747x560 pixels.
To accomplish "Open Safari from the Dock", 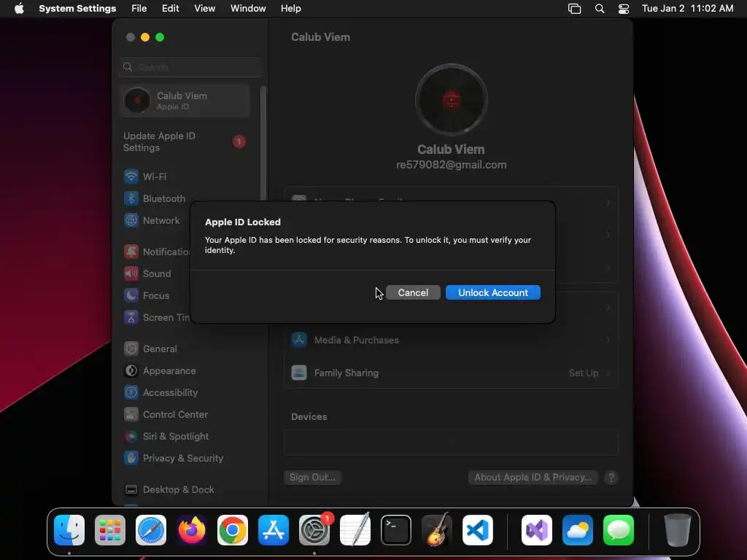I will point(151,530).
